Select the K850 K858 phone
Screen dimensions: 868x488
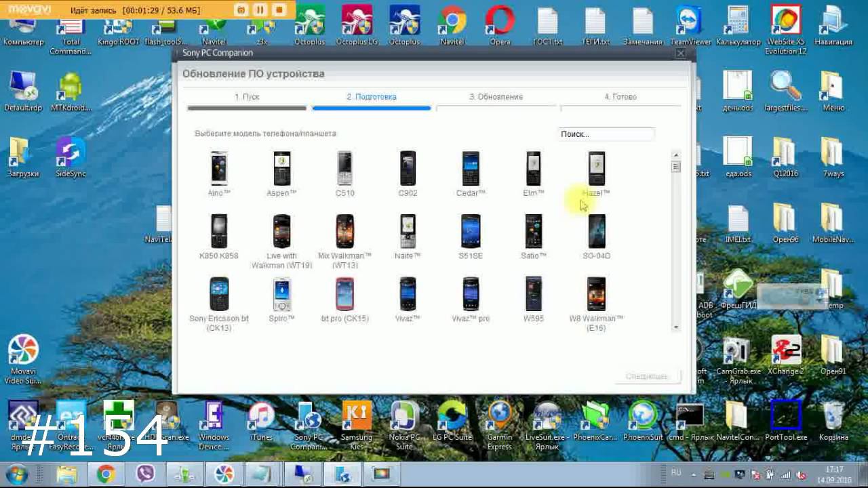pyautogui.click(x=219, y=237)
